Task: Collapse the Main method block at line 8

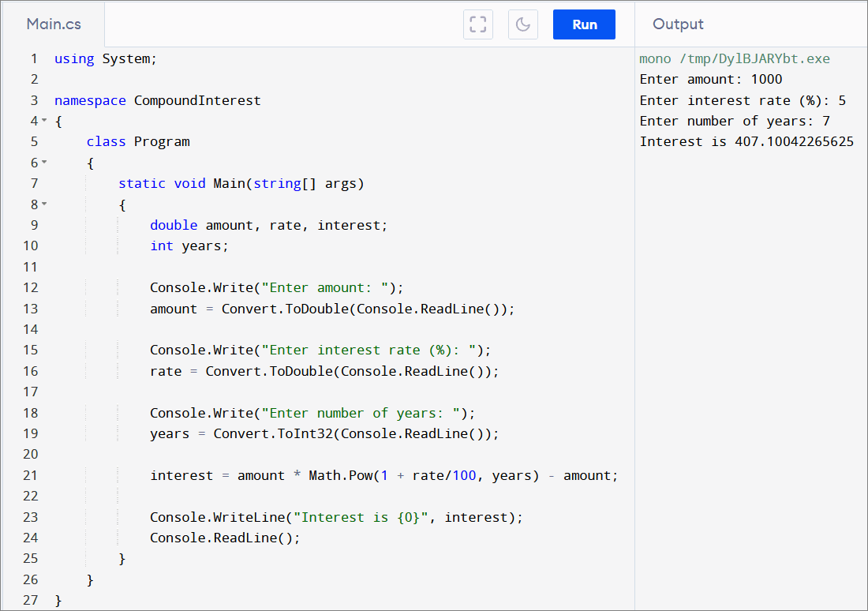Action: 44,204
